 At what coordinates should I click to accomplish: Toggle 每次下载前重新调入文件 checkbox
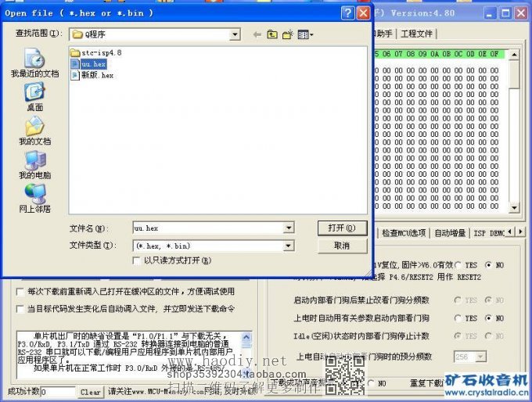point(20,292)
